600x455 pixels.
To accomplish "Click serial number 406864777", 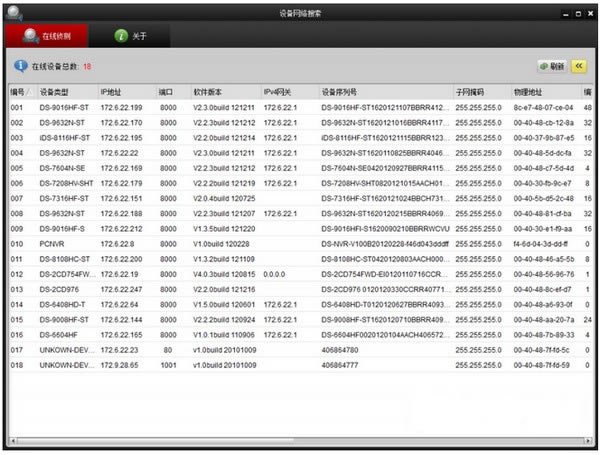I will coord(340,365).
